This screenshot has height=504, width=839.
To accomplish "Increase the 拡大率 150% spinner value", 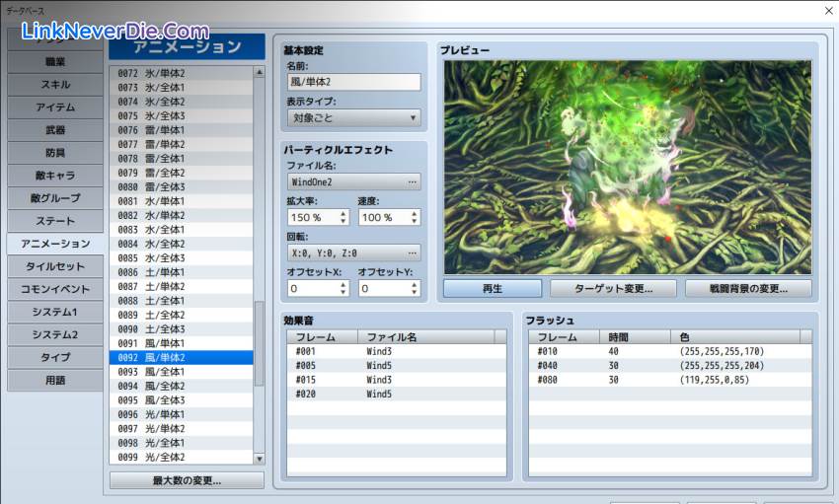I will [343, 213].
